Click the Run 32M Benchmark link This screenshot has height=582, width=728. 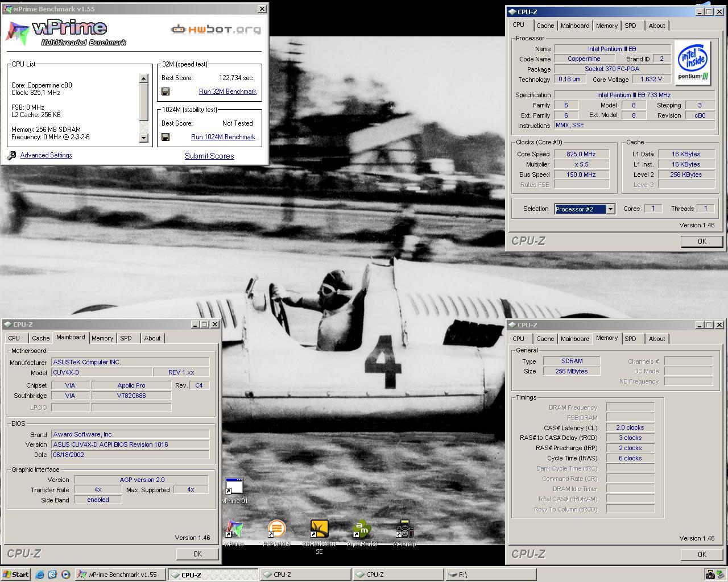coord(227,92)
